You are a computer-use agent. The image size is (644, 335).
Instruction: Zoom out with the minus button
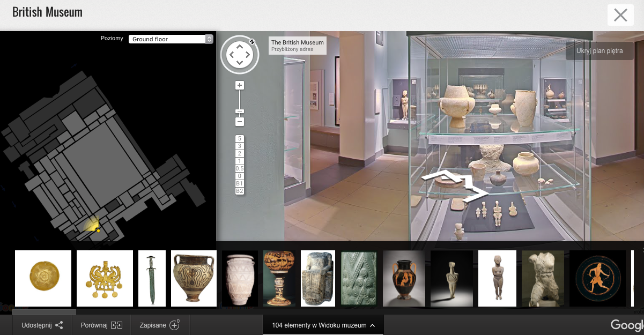click(240, 122)
